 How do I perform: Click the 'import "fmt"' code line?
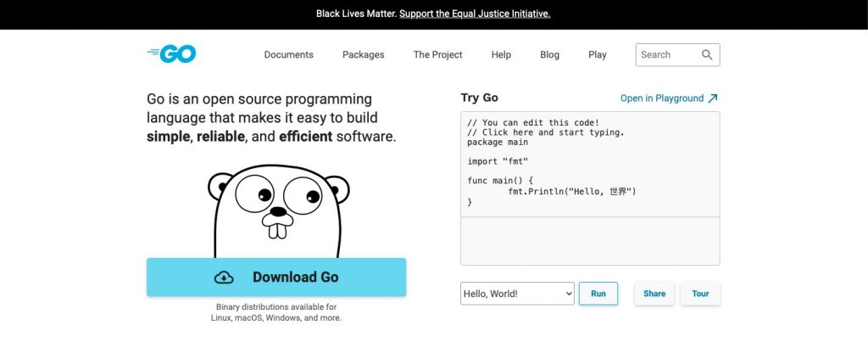coord(498,162)
